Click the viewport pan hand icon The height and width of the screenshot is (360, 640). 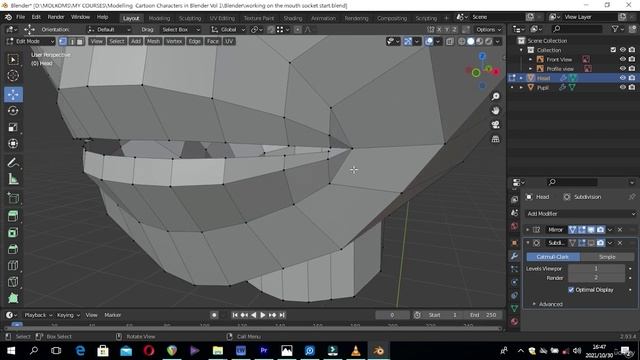495,111
